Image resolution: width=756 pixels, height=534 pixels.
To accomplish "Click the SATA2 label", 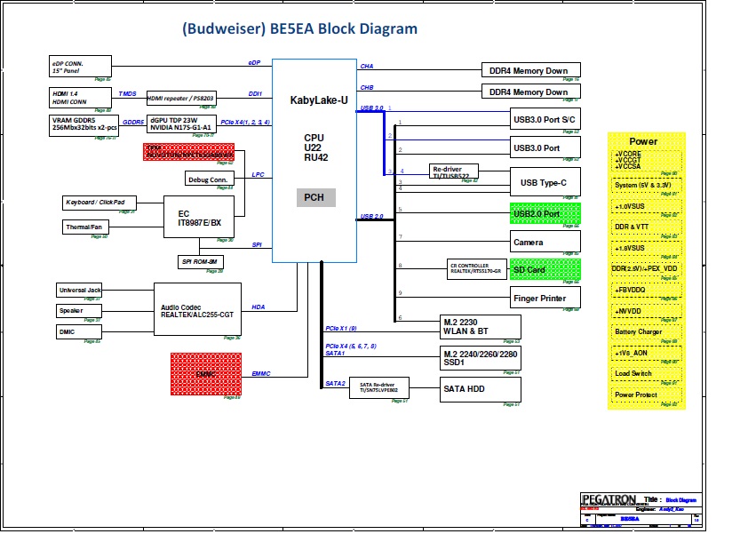I will (x=335, y=384).
